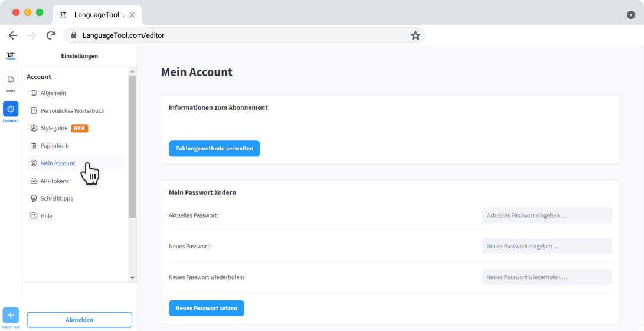
Task: Focus Neues Passwort wiederholen field
Action: [547, 277]
